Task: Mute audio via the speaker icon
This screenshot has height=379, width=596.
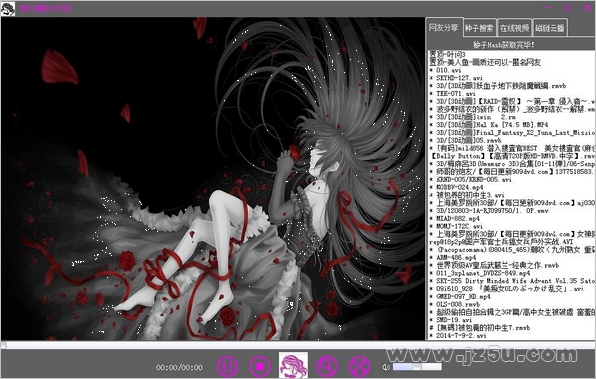Action: pos(386,367)
